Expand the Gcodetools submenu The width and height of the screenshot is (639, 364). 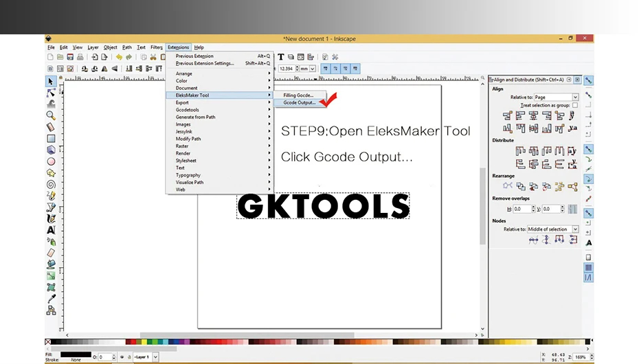point(219,110)
